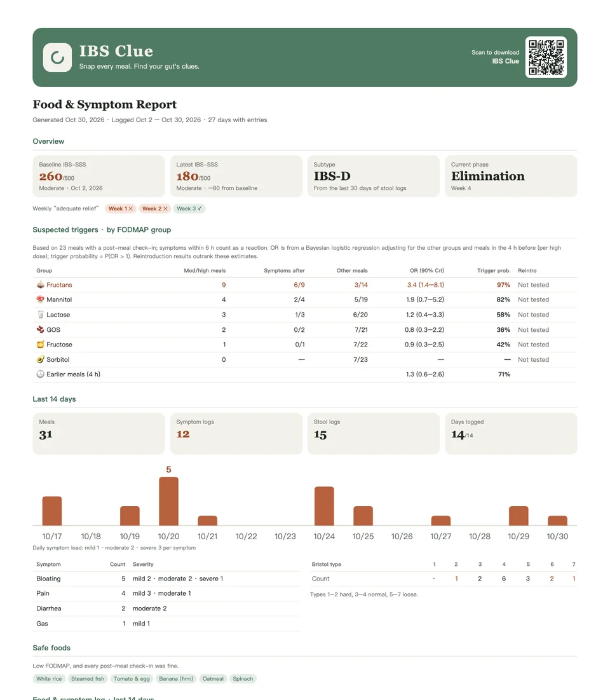Click the Food & Symptom Report heading
Image resolution: width=610 pixels, height=700 pixels.
click(x=104, y=104)
